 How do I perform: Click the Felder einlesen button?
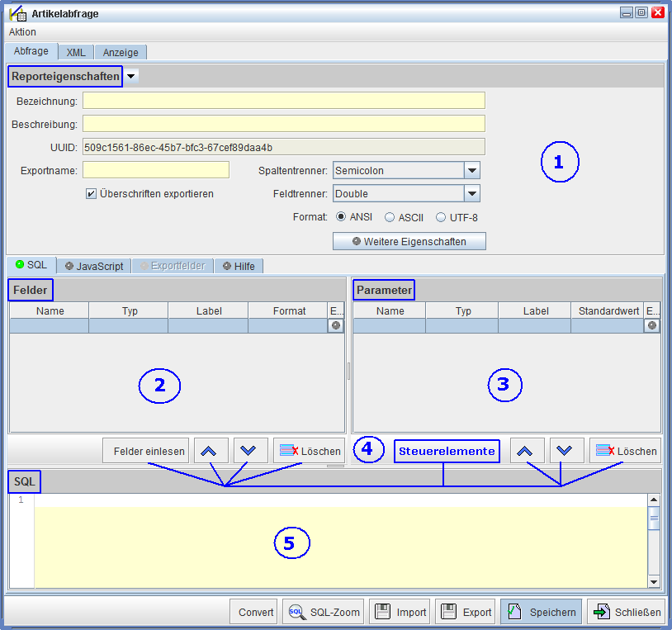tap(145, 451)
